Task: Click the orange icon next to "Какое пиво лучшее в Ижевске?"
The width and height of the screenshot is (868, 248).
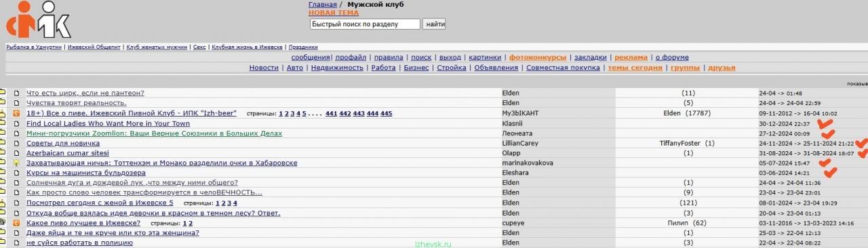Action: 17,223
